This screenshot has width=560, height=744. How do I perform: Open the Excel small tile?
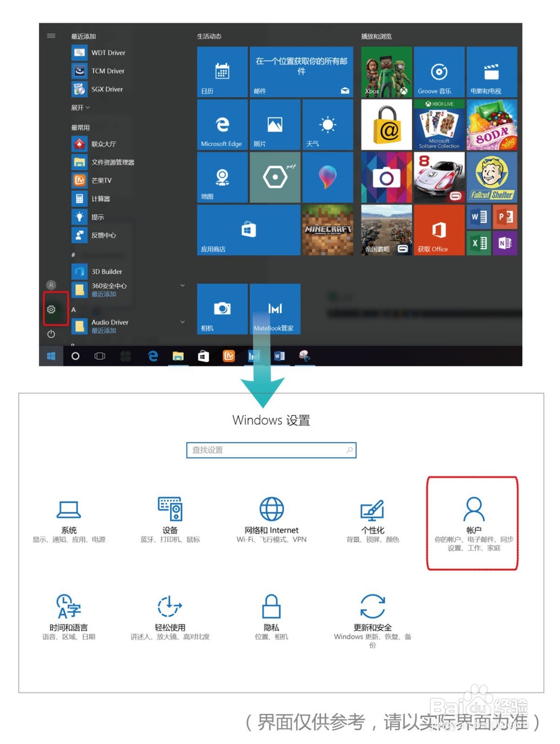coord(479,243)
